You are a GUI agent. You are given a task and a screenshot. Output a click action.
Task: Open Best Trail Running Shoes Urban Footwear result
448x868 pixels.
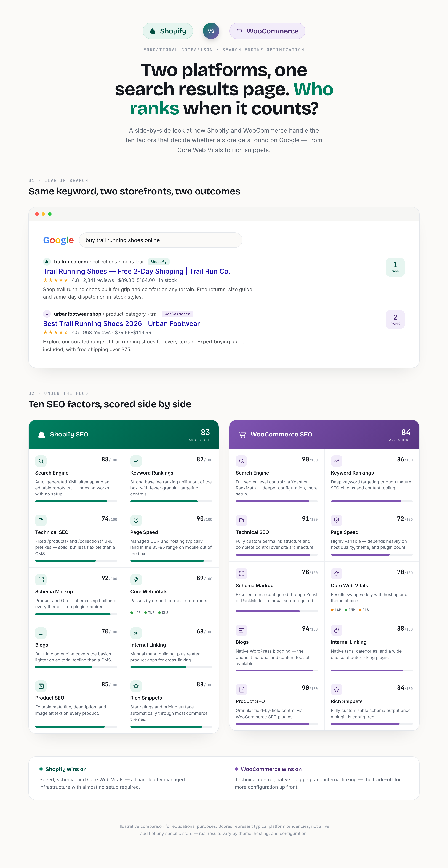pyautogui.click(x=121, y=323)
